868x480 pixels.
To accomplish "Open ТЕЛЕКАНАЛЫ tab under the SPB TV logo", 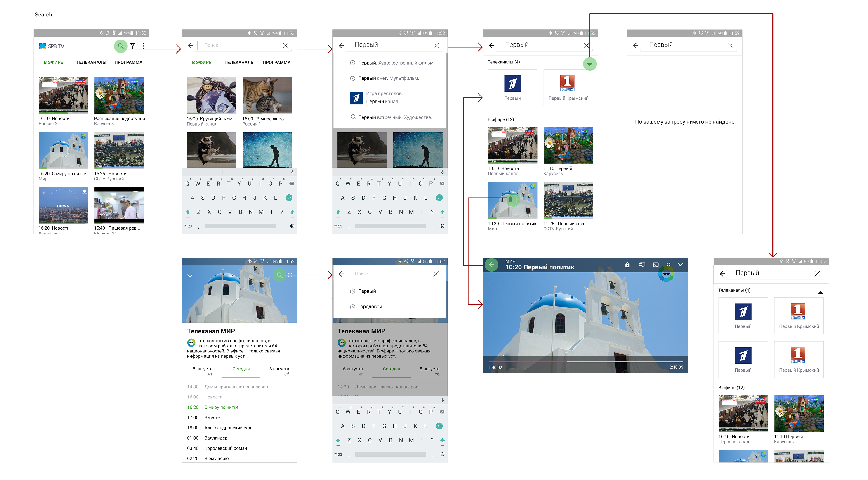I will coord(91,62).
